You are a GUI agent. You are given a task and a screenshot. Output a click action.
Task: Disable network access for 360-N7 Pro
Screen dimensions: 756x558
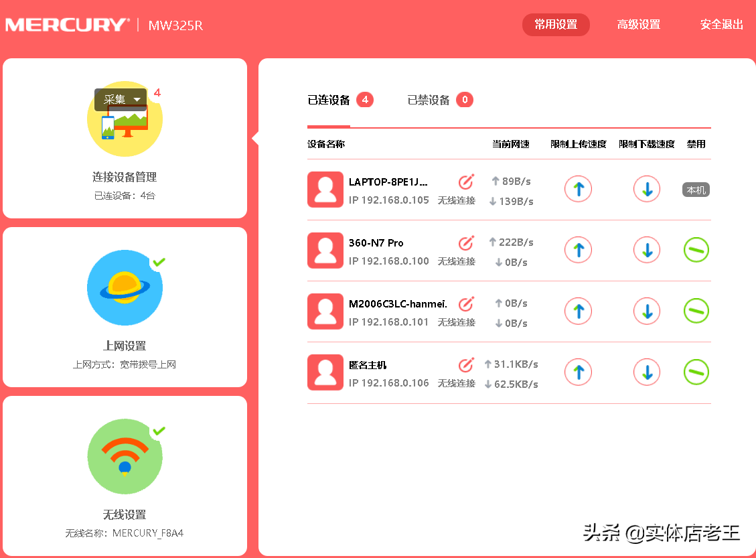(696, 250)
